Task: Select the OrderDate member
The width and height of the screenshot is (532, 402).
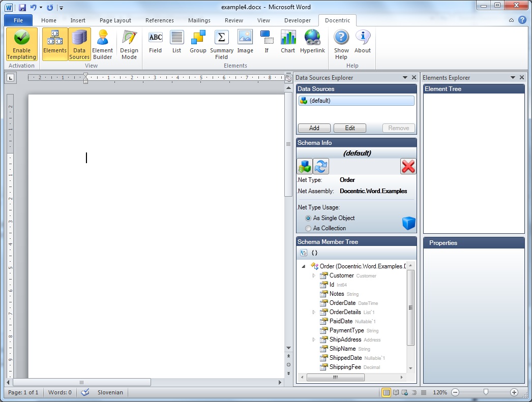Action: (x=349, y=303)
